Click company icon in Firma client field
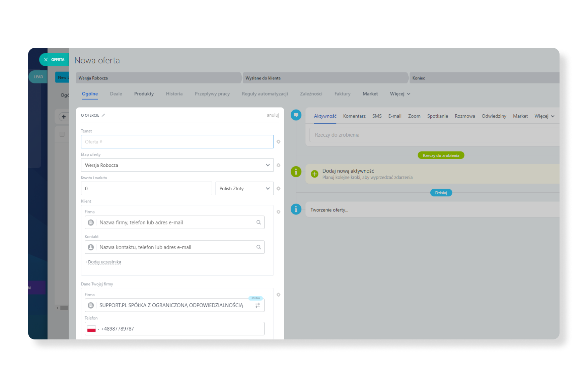Viewport: 588px width, 387px height. pos(91,222)
